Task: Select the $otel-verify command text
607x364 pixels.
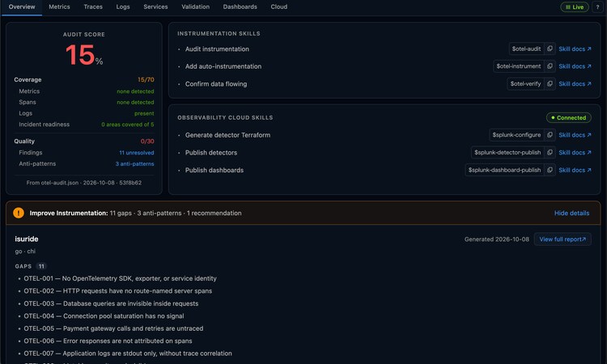Action: [525, 83]
